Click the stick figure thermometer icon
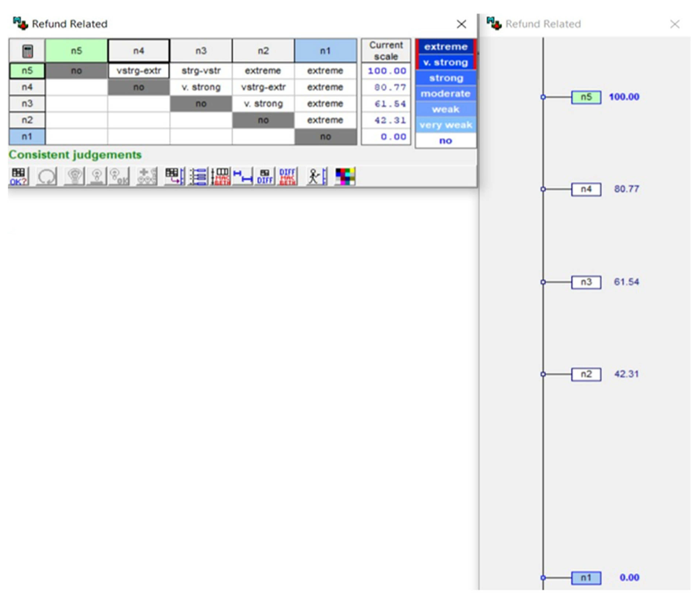 pos(317,176)
